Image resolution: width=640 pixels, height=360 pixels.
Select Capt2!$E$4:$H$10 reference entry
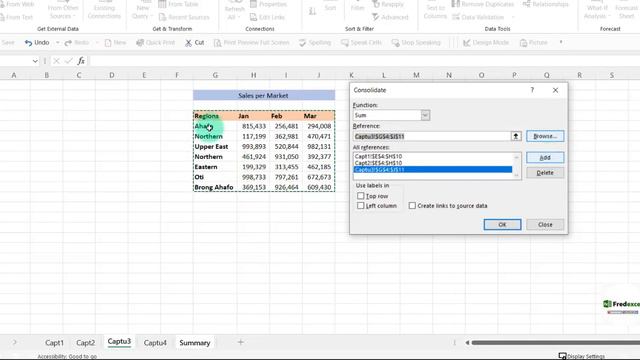click(433, 163)
